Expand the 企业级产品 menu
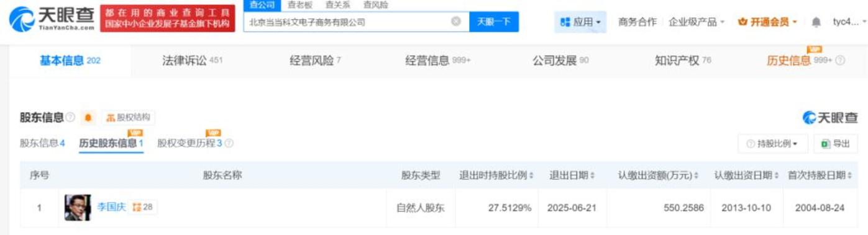The image size is (868, 235). pos(697,22)
